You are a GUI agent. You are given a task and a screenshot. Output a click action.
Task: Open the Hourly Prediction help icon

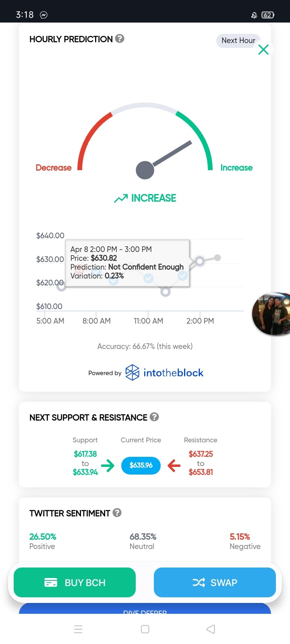click(x=120, y=39)
